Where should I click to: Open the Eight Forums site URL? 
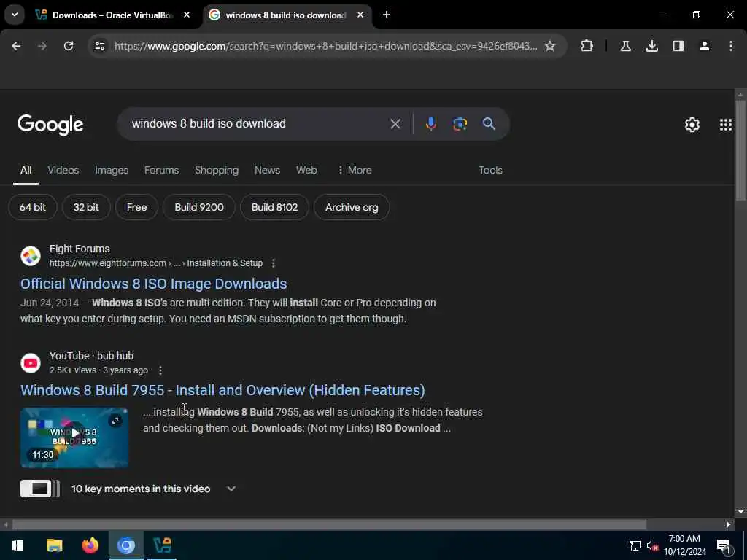(x=156, y=263)
